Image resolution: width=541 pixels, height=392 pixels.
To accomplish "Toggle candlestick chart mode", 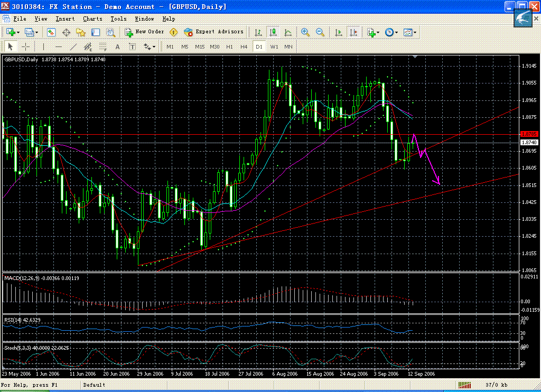I will [273, 32].
